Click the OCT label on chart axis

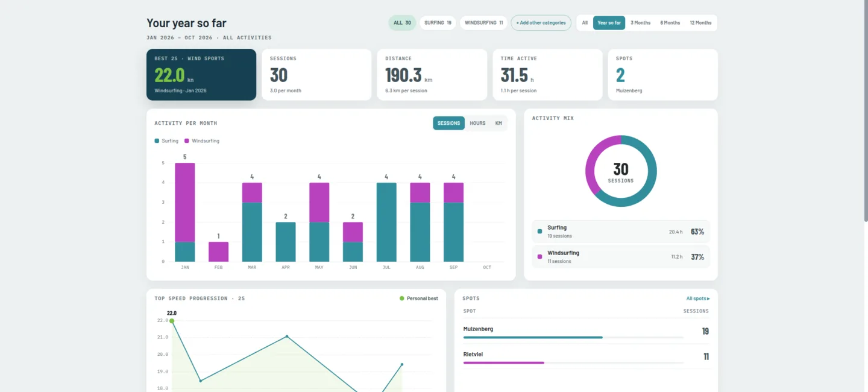click(x=487, y=267)
